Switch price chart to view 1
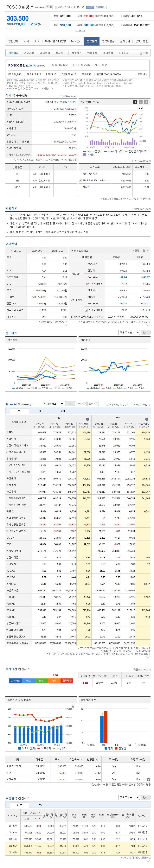 click(x=135, y=101)
